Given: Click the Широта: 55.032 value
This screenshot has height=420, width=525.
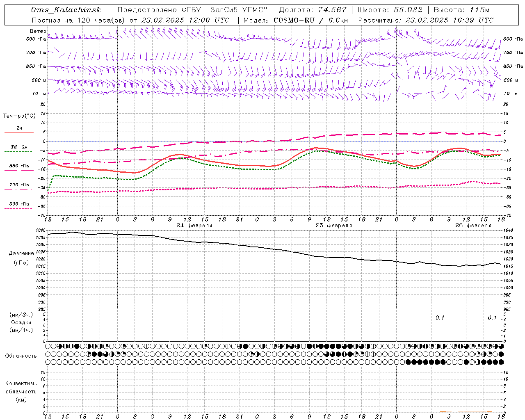Looking at the screenshot, I should 390,10.
